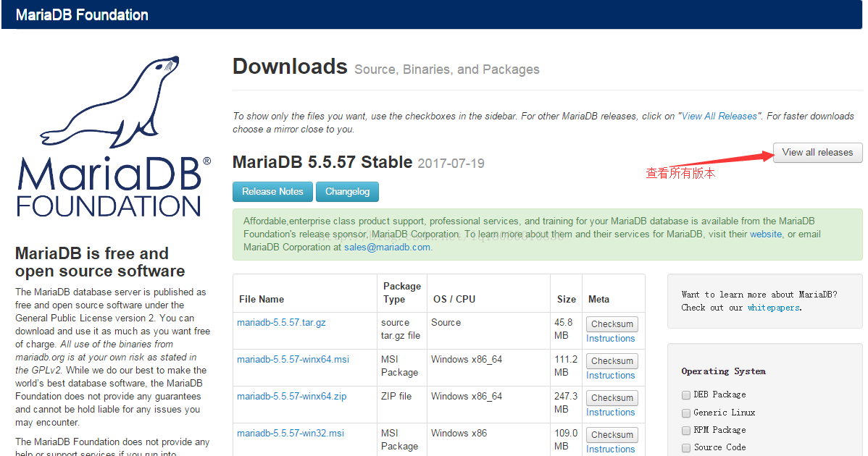The width and height of the screenshot is (868, 456).
Task: Show Checksum for the win32.msi row
Action: (612, 435)
